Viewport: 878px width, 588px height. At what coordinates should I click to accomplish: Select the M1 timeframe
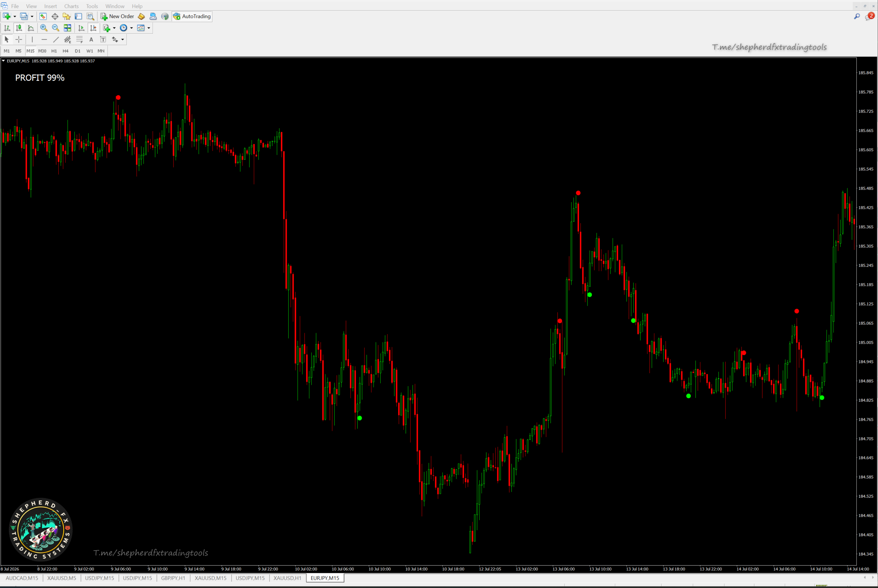point(7,51)
